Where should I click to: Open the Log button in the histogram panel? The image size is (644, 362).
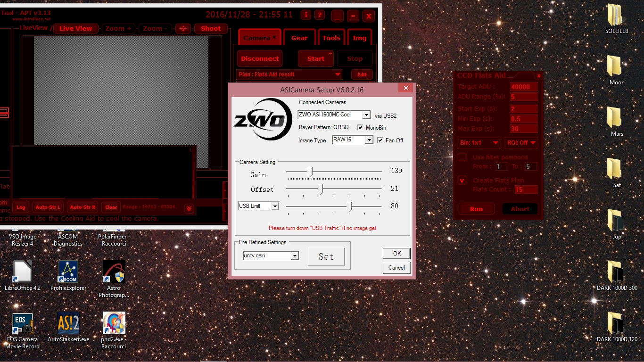pos(21,207)
